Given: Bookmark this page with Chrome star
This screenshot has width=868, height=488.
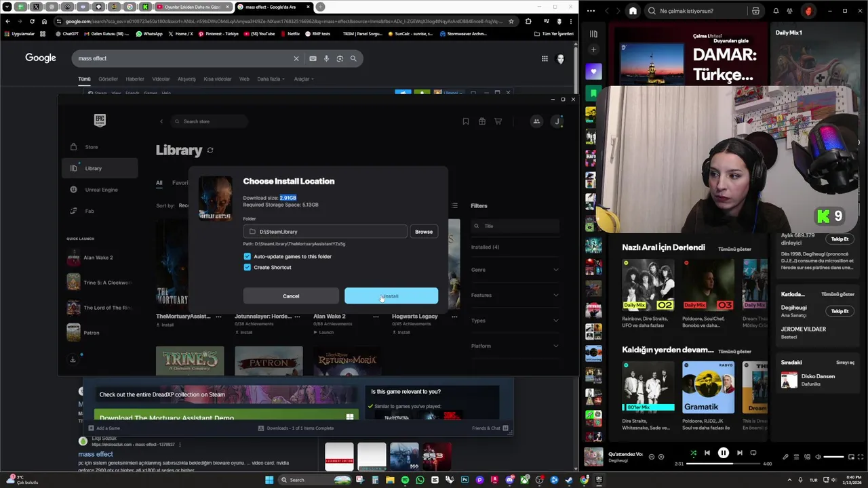Looking at the screenshot, I should click(511, 21).
